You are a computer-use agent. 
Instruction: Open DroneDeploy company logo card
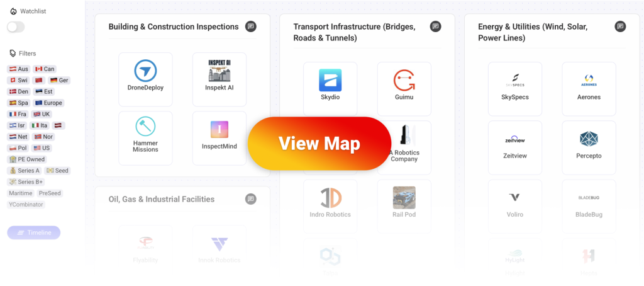pos(145,79)
